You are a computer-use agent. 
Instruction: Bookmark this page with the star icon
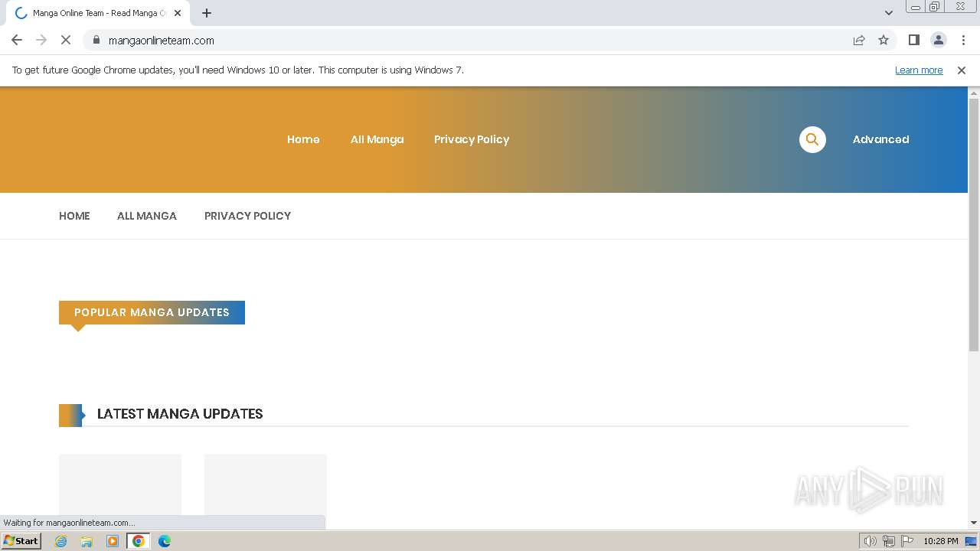pyautogui.click(x=884, y=40)
